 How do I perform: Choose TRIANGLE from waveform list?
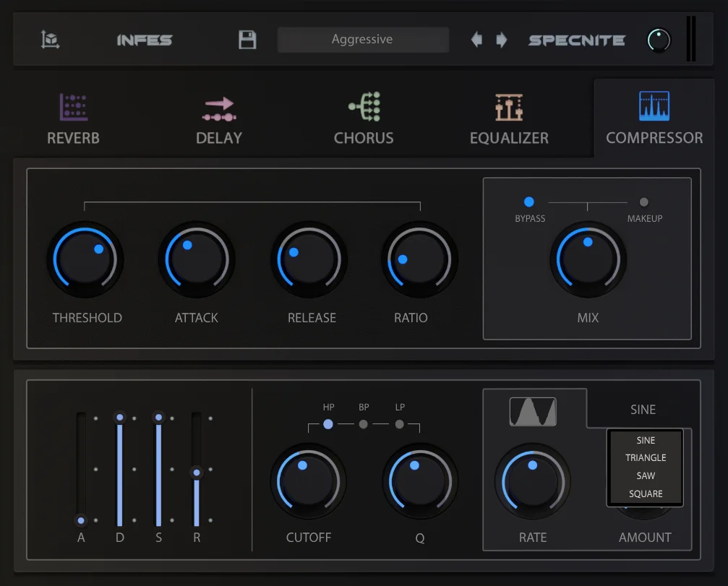pyautogui.click(x=646, y=457)
